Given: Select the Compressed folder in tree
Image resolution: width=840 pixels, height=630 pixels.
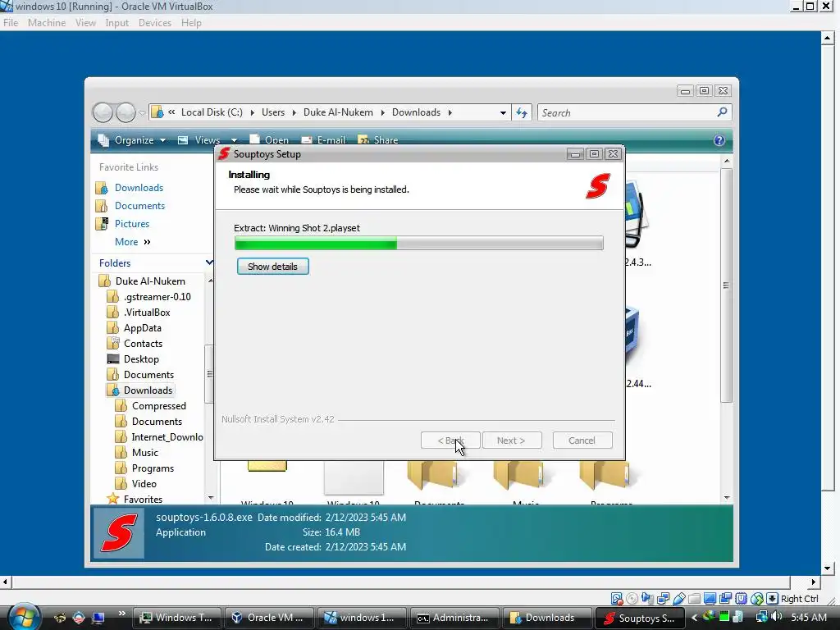Looking at the screenshot, I should click(x=159, y=406).
